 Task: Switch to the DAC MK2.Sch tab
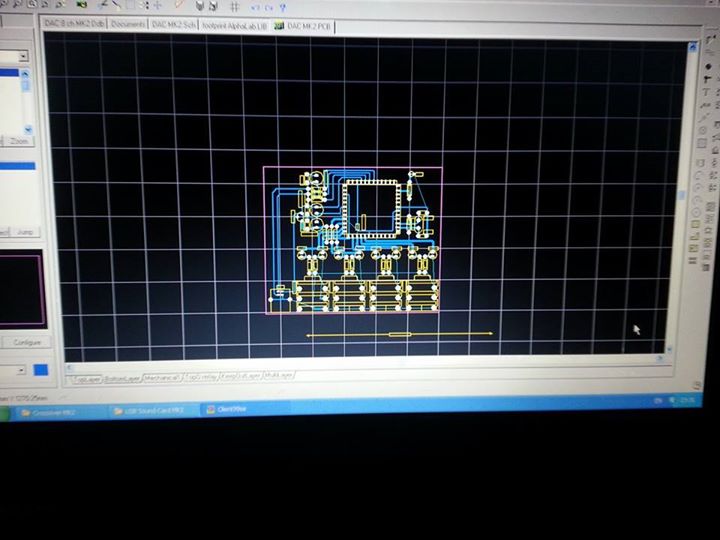pyautogui.click(x=174, y=24)
